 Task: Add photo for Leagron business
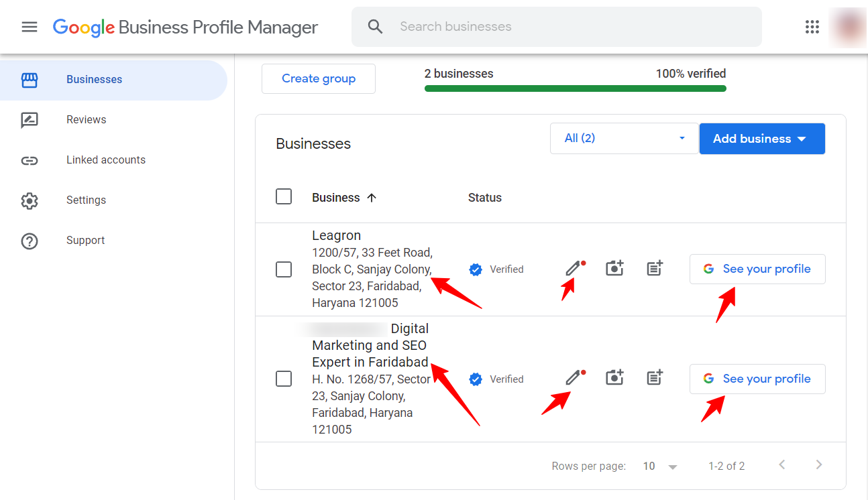[x=614, y=268]
